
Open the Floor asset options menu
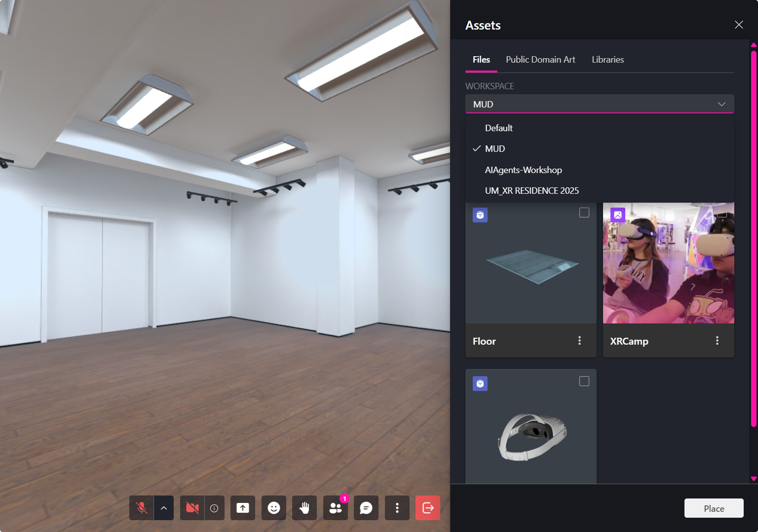[x=579, y=341]
